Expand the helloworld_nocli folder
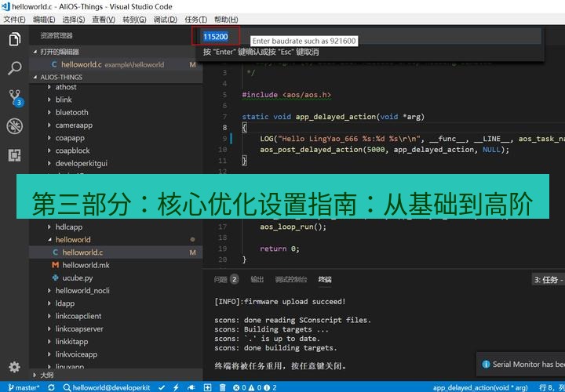565x392 pixels. [82, 291]
